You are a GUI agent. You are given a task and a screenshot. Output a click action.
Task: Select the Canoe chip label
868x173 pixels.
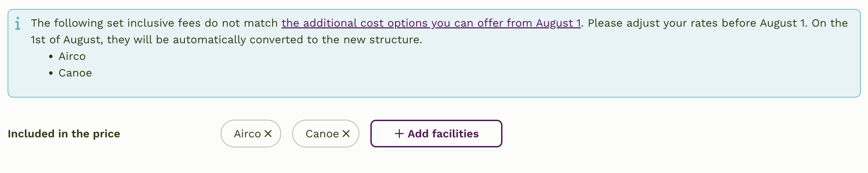(x=322, y=134)
